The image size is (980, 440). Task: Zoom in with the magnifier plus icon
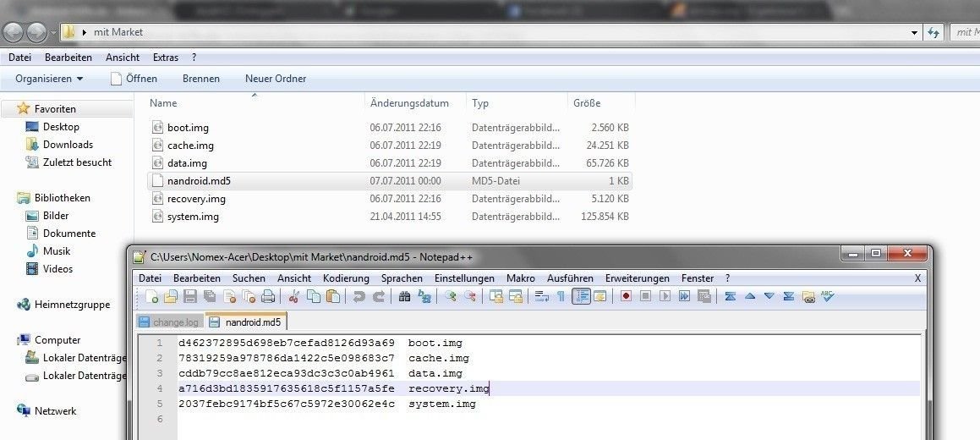click(x=451, y=296)
